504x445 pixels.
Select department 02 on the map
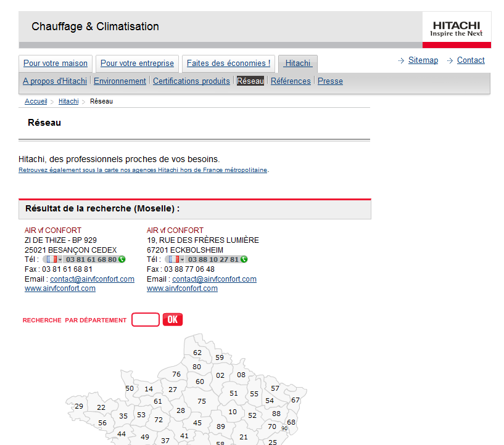click(220, 375)
